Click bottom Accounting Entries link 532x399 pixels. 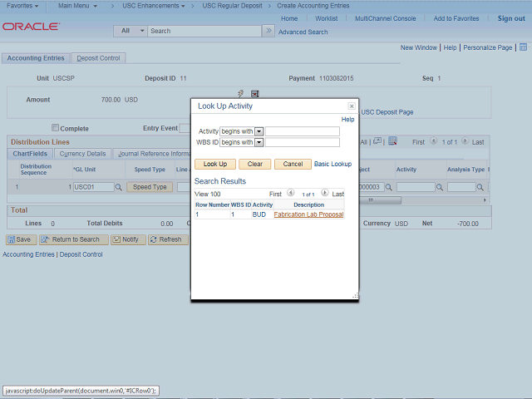(28, 254)
